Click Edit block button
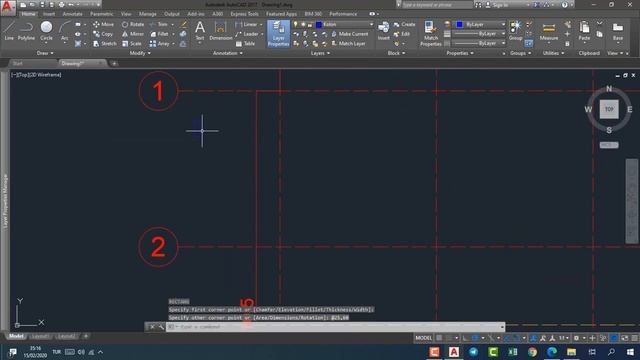 click(402, 34)
